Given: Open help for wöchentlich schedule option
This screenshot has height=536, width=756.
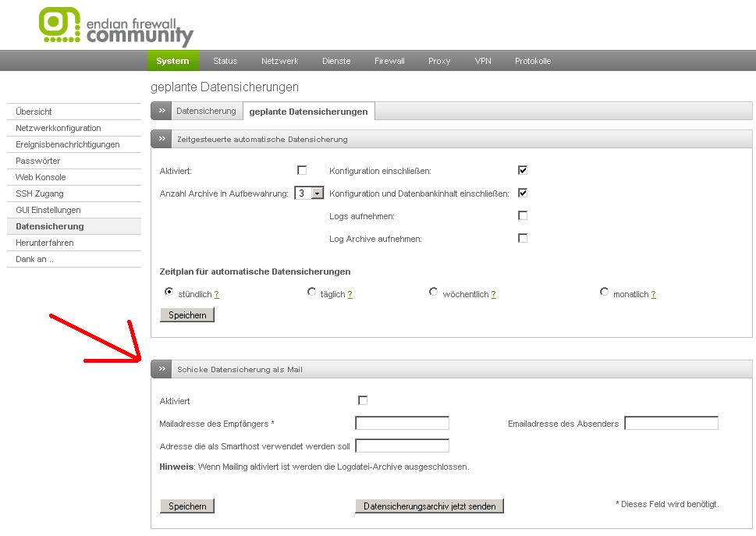Looking at the screenshot, I should (x=494, y=295).
